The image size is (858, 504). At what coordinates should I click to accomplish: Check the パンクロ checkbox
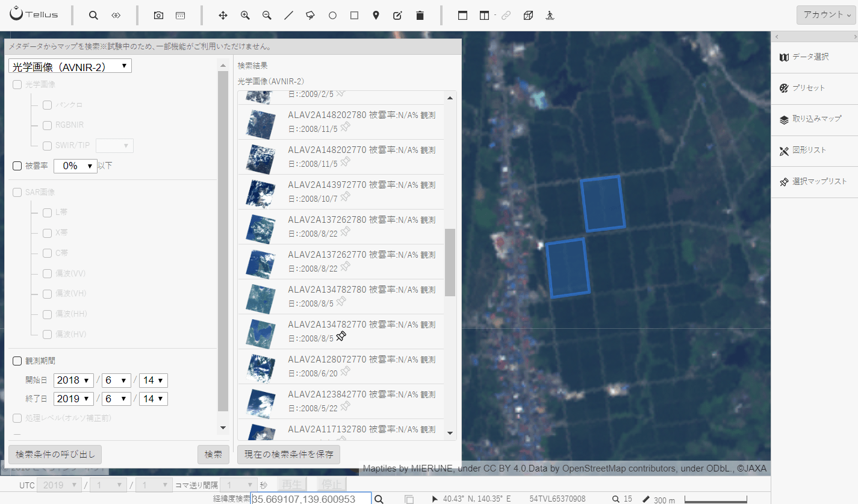point(47,105)
